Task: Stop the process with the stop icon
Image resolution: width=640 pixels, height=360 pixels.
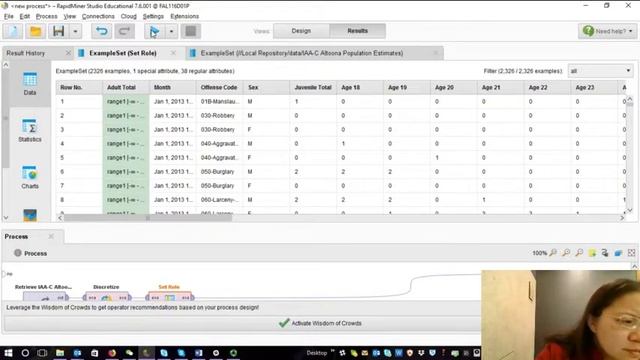Action: point(191,31)
